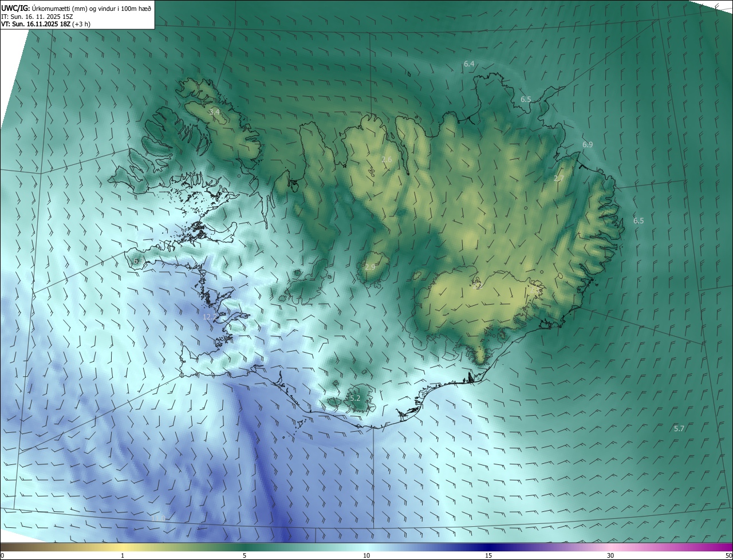This screenshot has height=560, width=733.
Task: Select the 6.9 value label on the map
Action: click(x=588, y=144)
